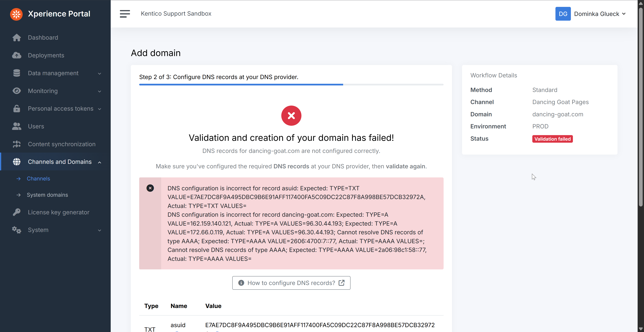Click the 'dancing-goat.com' domain value
644x332 pixels.
tap(558, 114)
